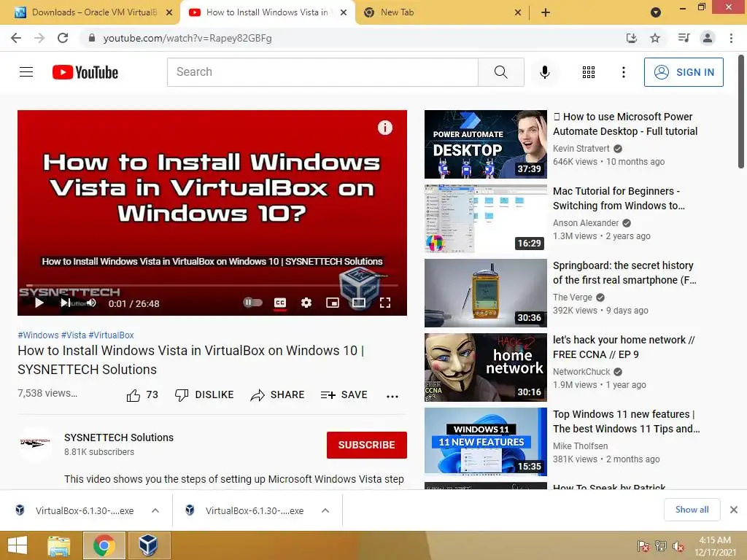This screenshot has width=747, height=560.
Task: Open VirtualBox from taskbar
Action: point(149,545)
